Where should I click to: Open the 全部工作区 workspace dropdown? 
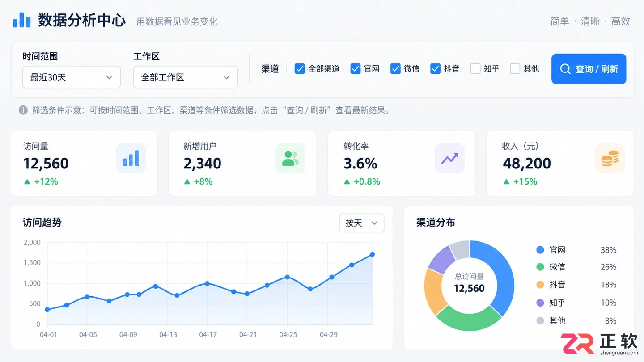(186, 77)
